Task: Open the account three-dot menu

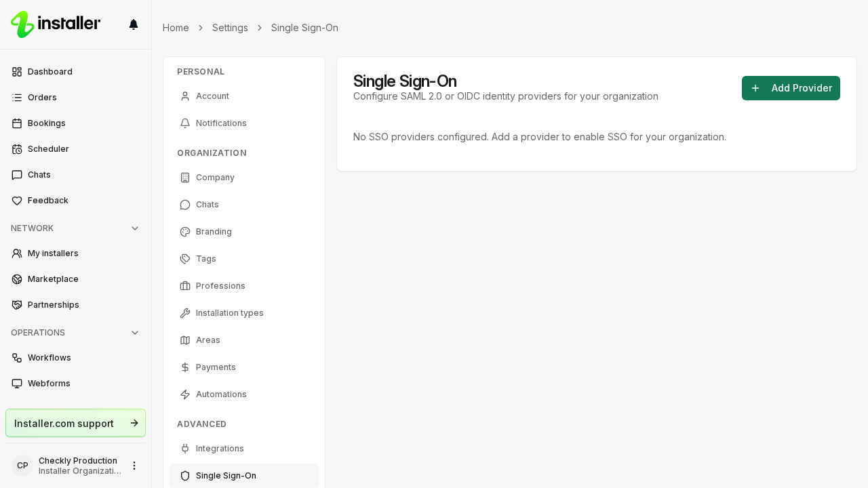Action: tap(134, 466)
